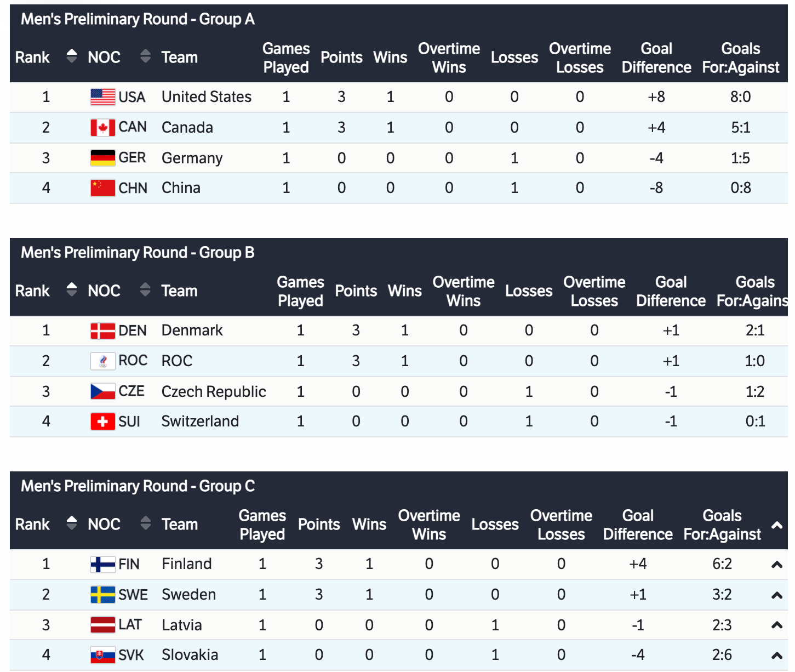Click the Sweden flag icon
Viewport: 795px width, 672px height.
click(102, 595)
